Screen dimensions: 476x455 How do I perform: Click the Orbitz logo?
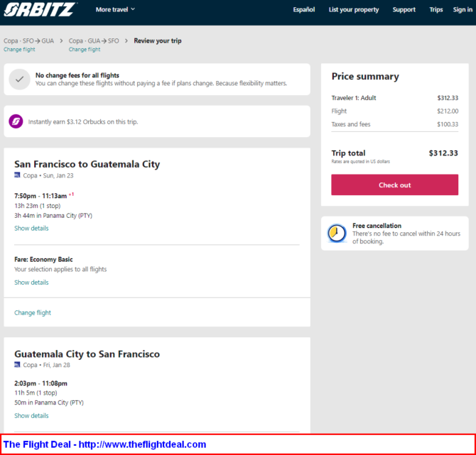coord(40,9)
